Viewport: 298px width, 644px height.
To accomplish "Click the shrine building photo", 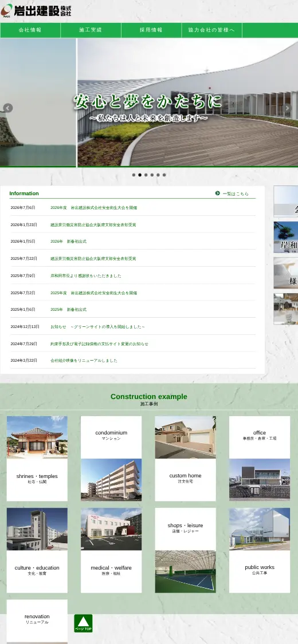I will click(x=37, y=437).
